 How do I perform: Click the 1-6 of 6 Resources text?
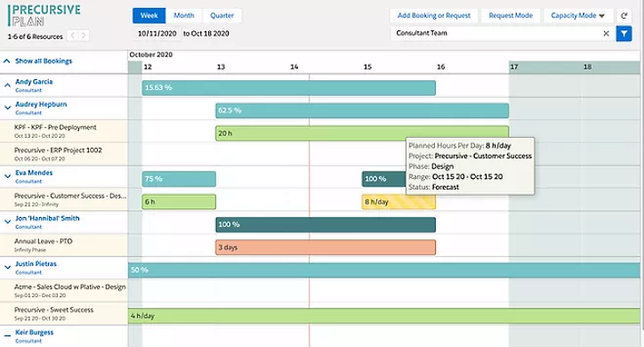(36, 36)
